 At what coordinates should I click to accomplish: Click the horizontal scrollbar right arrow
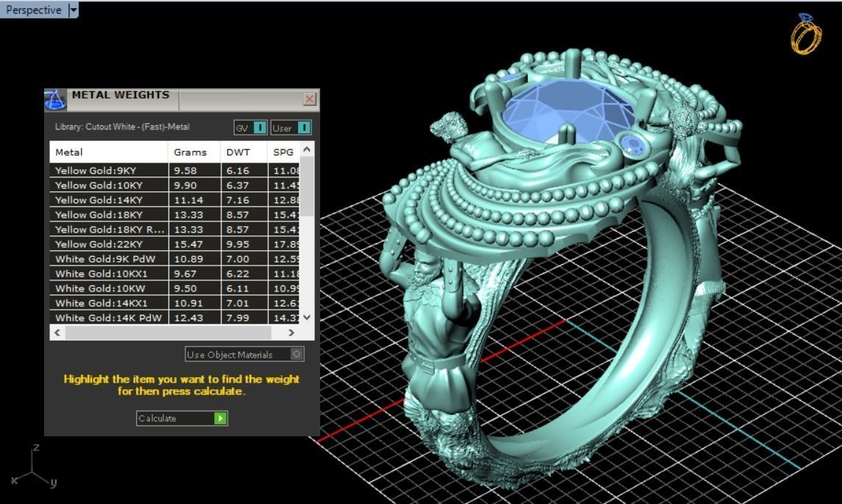[291, 333]
